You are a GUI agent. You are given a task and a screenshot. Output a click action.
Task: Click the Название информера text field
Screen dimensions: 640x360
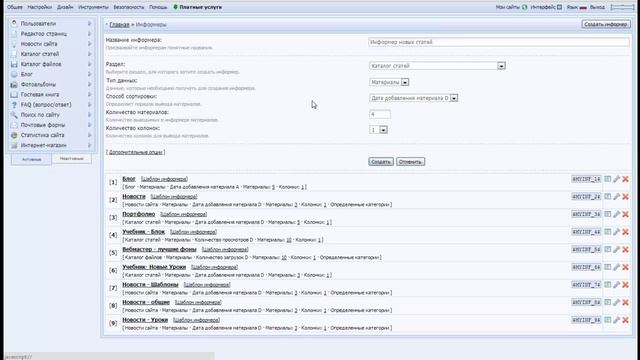click(499, 42)
